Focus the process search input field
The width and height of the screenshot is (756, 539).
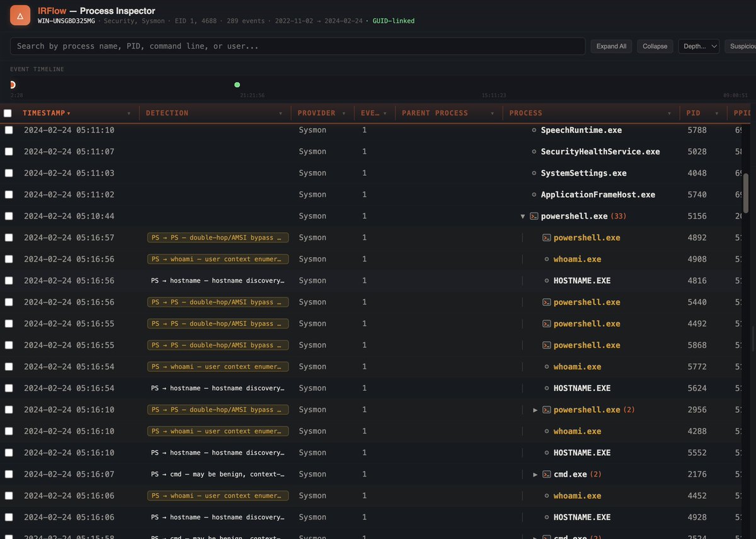(x=298, y=46)
